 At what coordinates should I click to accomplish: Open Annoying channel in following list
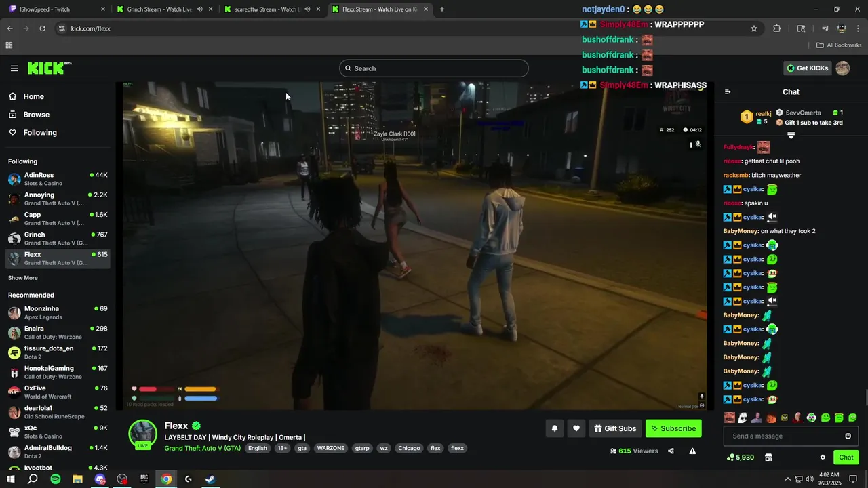[58, 199]
